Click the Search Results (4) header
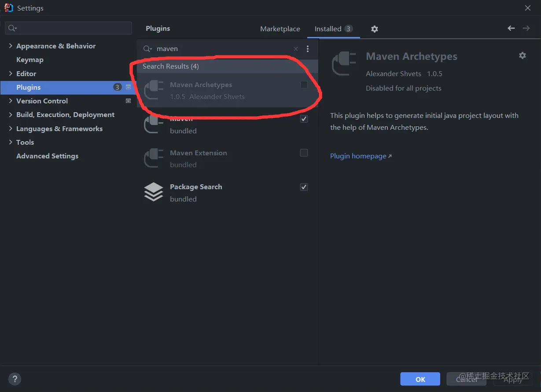Viewport: 541px width, 392px height. pos(227,66)
